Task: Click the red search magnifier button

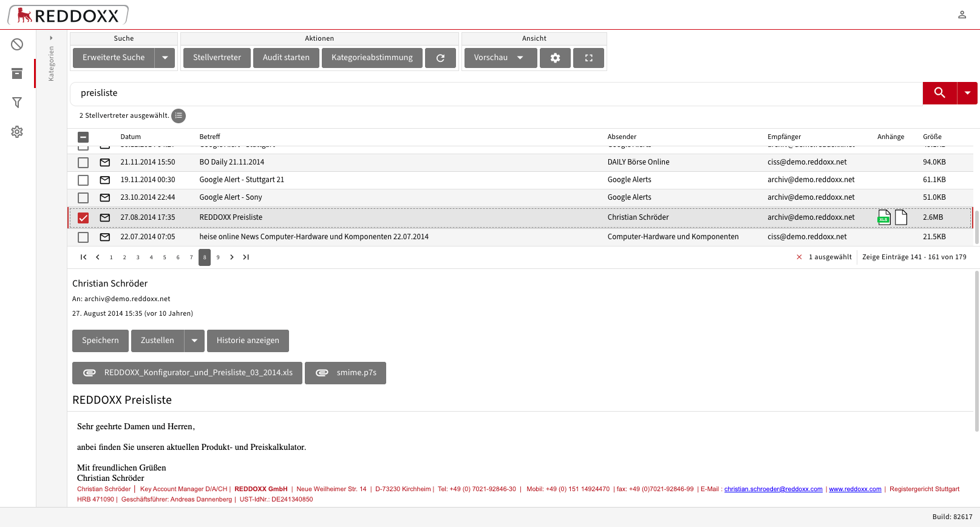Action: tap(939, 93)
